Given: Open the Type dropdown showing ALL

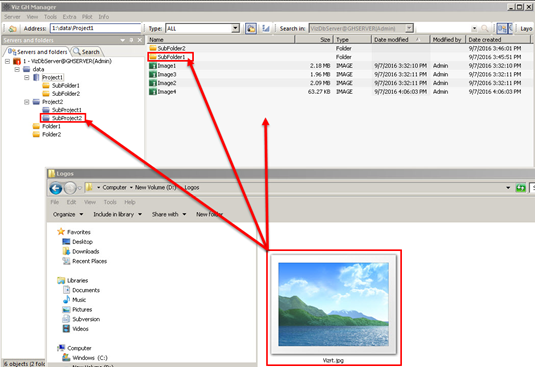Looking at the screenshot, I should tap(235, 28).
